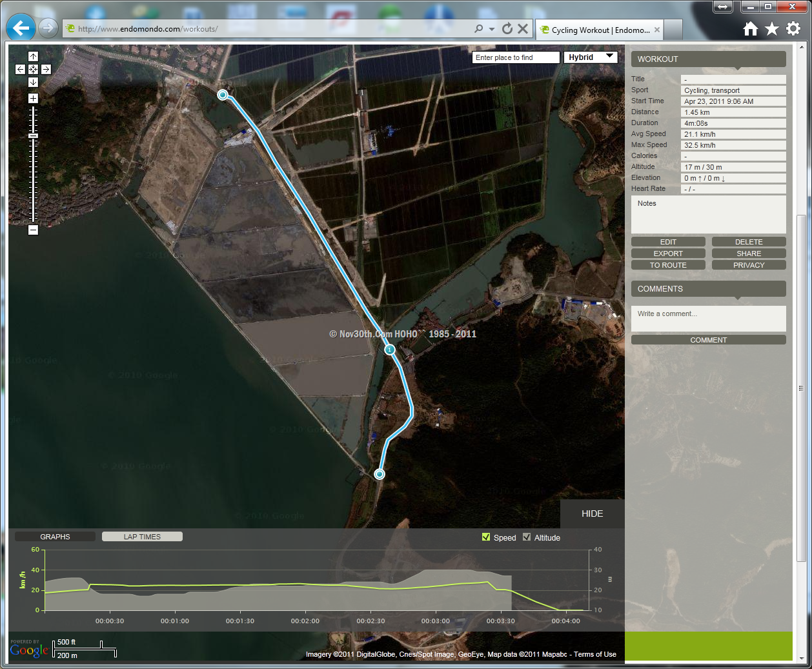The image size is (812, 669).
Task: Click the Start Time value Apr 23, 2011
Action: coord(733,101)
